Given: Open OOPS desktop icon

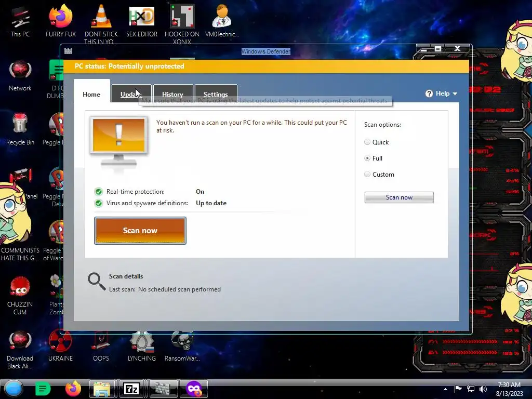Looking at the screenshot, I should tap(101, 345).
